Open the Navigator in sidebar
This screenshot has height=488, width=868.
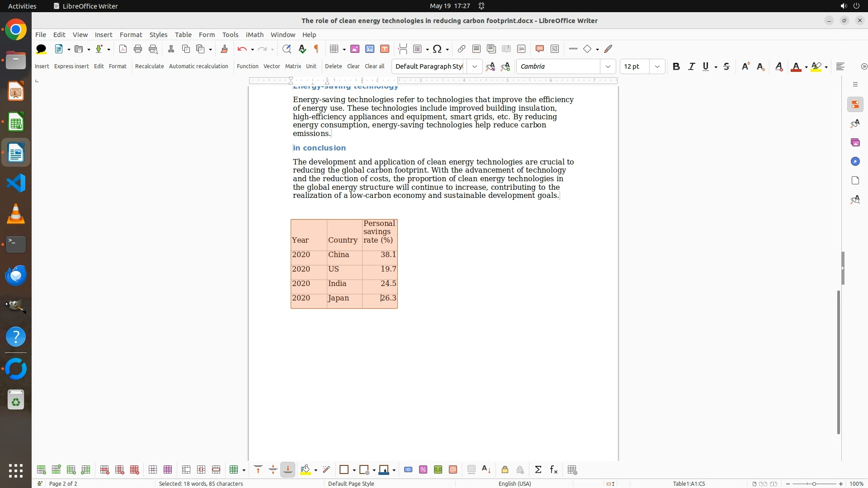(x=855, y=162)
